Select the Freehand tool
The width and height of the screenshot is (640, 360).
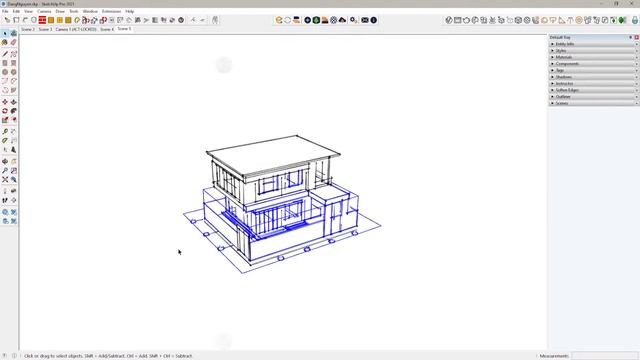[13, 54]
